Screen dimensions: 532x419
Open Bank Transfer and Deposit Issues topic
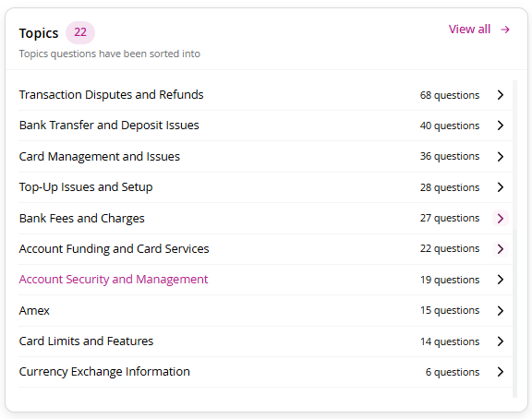click(x=109, y=126)
